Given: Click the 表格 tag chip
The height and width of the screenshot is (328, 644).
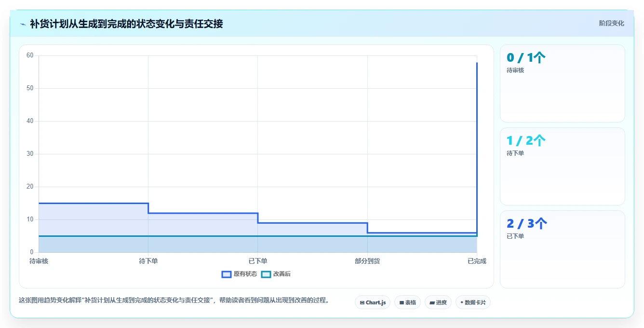Looking at the screenshot, I should 407,302.
